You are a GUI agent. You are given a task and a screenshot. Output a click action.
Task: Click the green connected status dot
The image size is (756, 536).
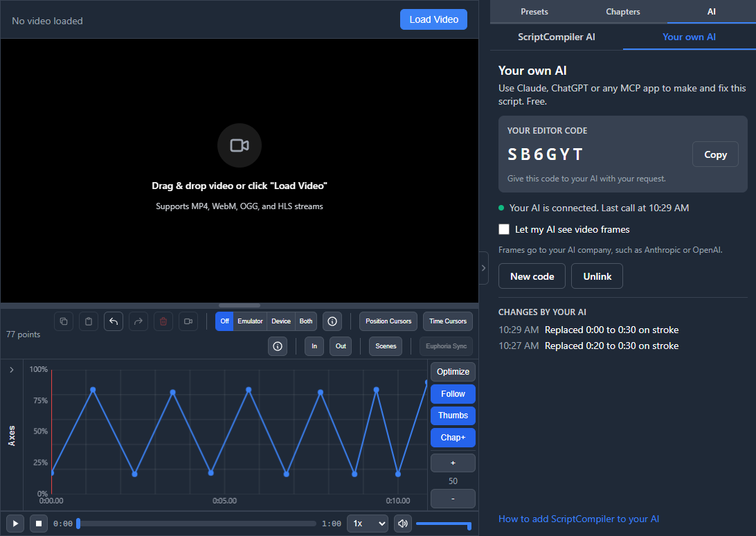[501, 208]
